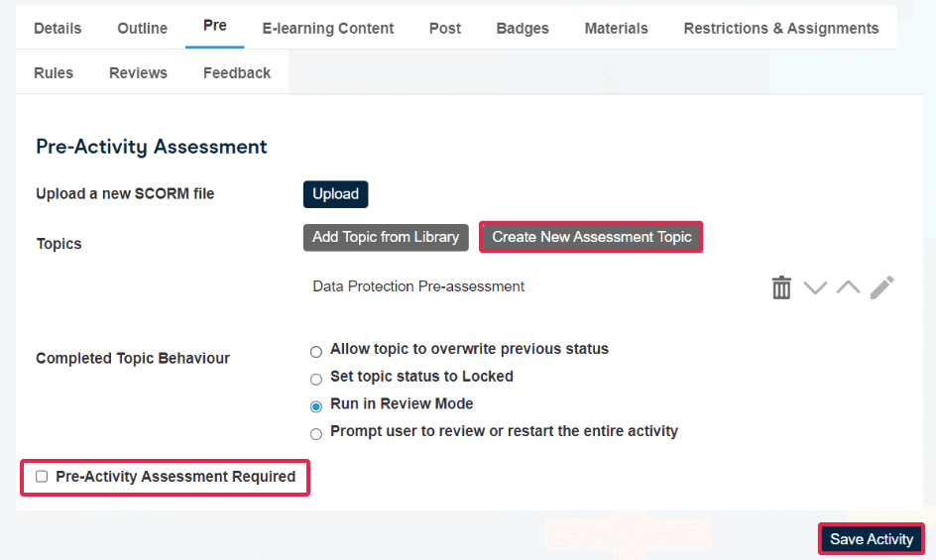Delete the Data Protection Pre-assessment topic
936x560 pixels.
pos(781,287)
